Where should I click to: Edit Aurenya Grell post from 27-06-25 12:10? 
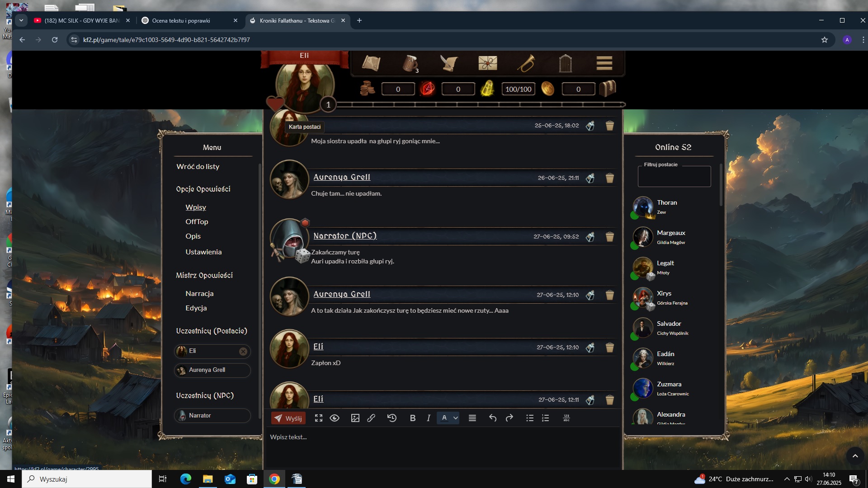click(590, 295)
